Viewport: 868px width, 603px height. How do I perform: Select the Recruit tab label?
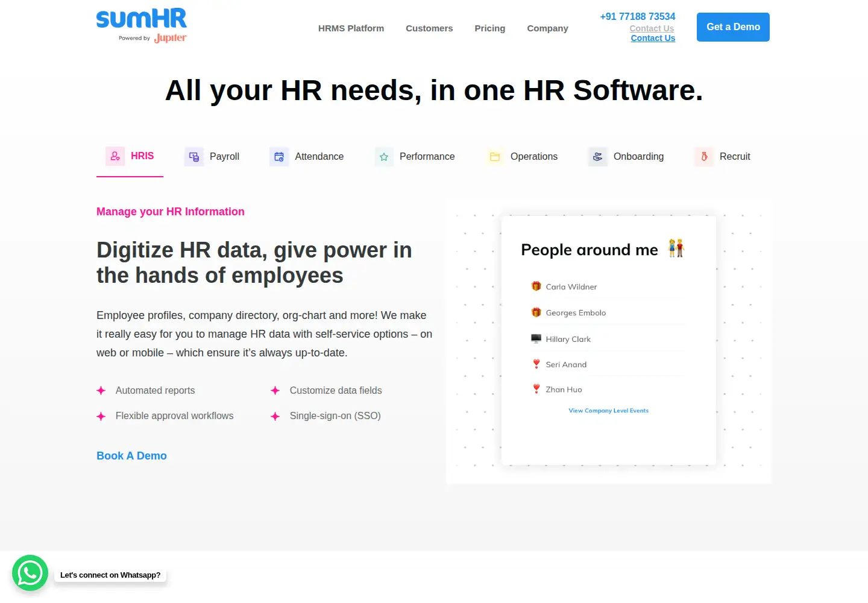[735, 157]
